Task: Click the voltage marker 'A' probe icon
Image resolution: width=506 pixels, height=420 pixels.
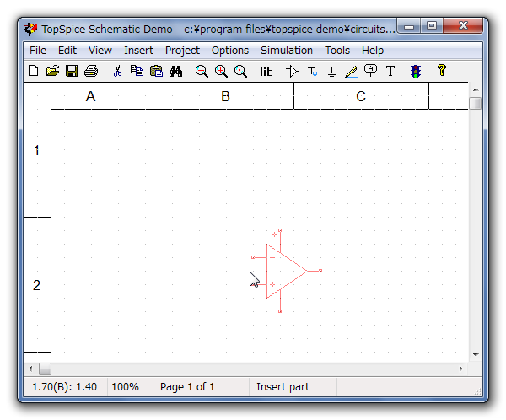Action: pyautogui.click(x=370, y=70)
